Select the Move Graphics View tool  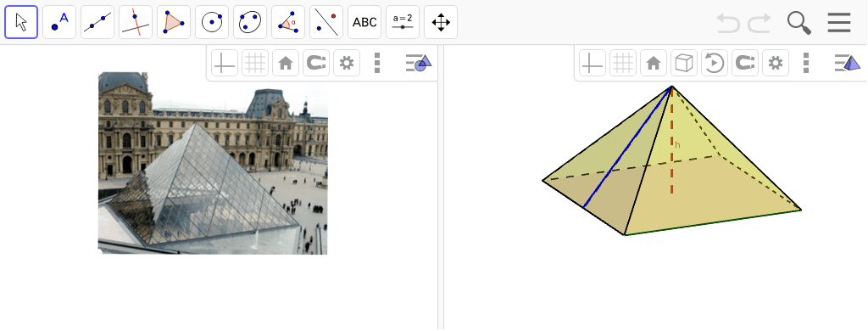pos(441,22)
